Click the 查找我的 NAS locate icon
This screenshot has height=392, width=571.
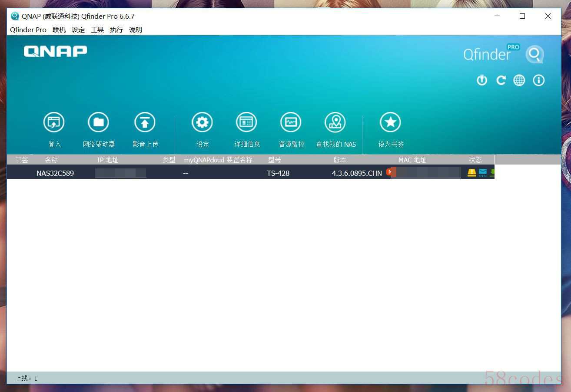pos(335,122)
